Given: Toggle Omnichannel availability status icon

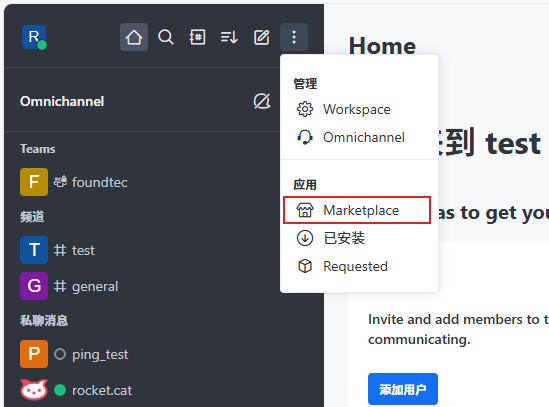Looking at the screenshot, I should [262, 101].
